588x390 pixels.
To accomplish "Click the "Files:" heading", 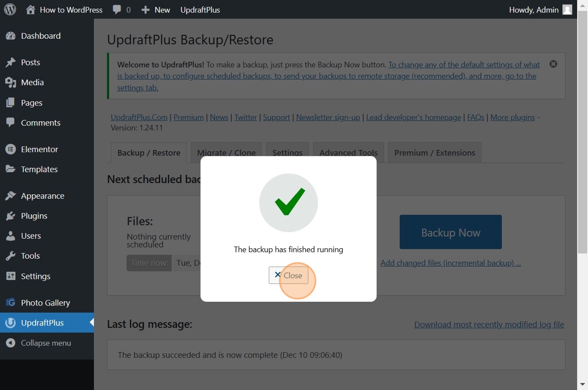I will 140,222.
